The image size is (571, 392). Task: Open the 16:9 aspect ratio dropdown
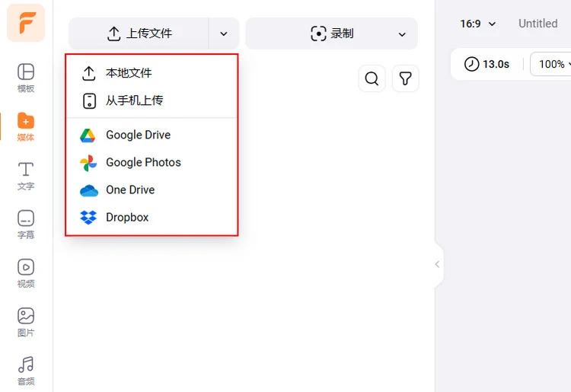tap(478, 24)
